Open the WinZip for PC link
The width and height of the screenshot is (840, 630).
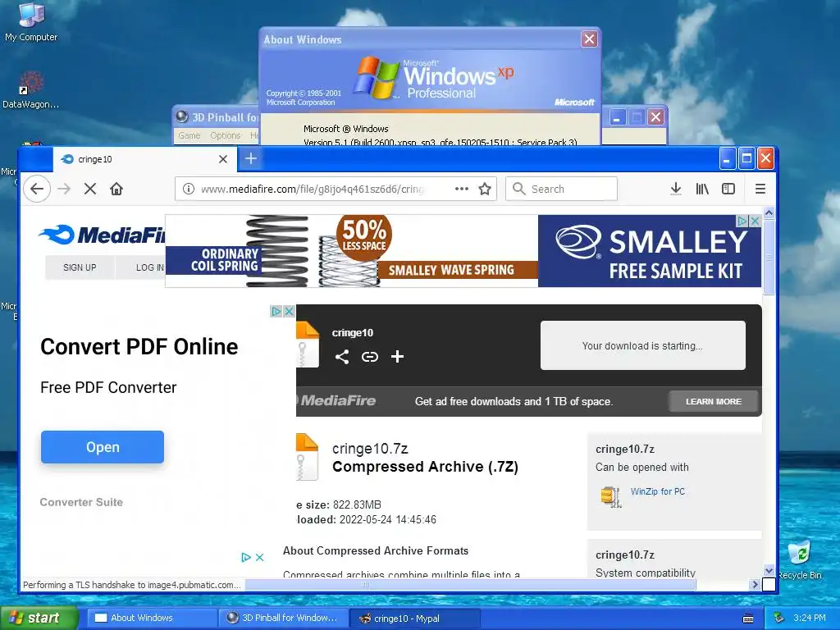[x=657, y=491]
